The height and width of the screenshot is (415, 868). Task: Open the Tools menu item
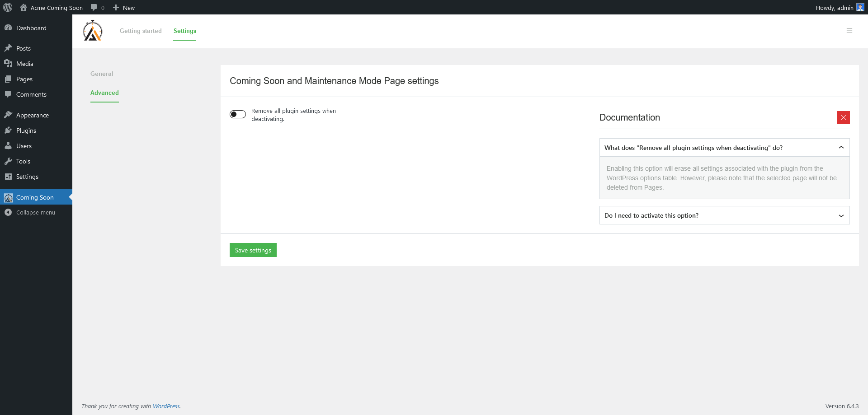point(36,161)
